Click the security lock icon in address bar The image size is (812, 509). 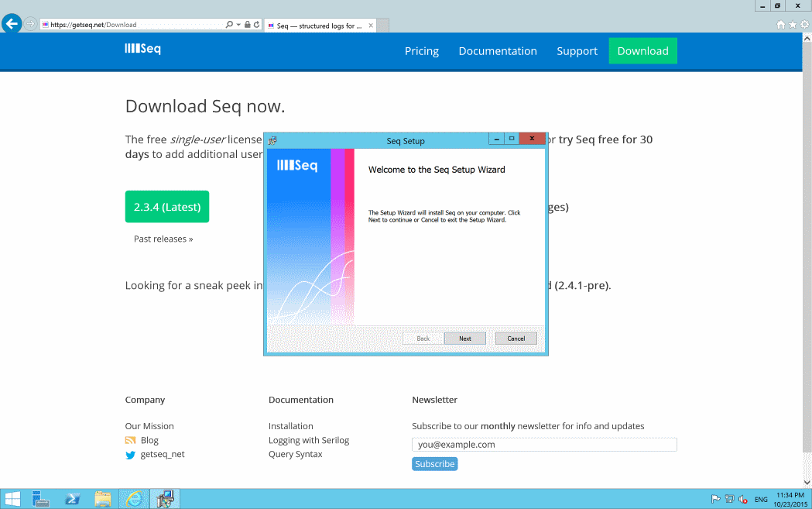(x=248, y=24)
